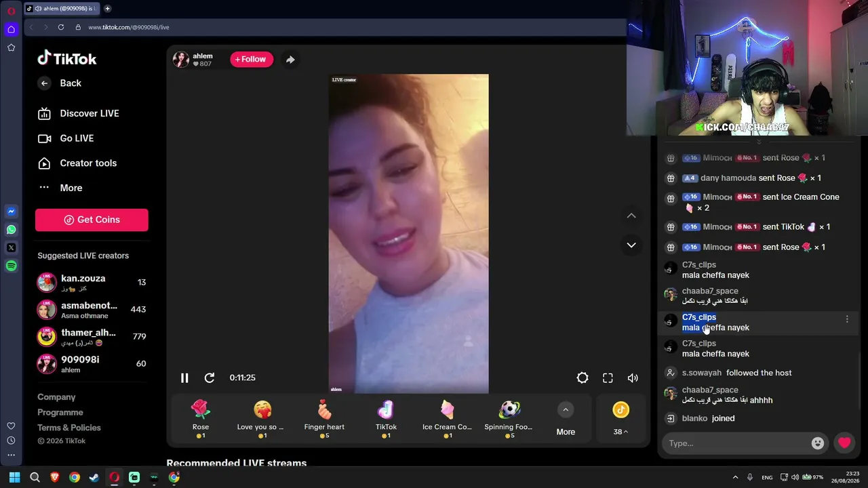Focus the address bar with the tiktok.com URL
This screenshot has height=488, width=868.
coord(129,27)
